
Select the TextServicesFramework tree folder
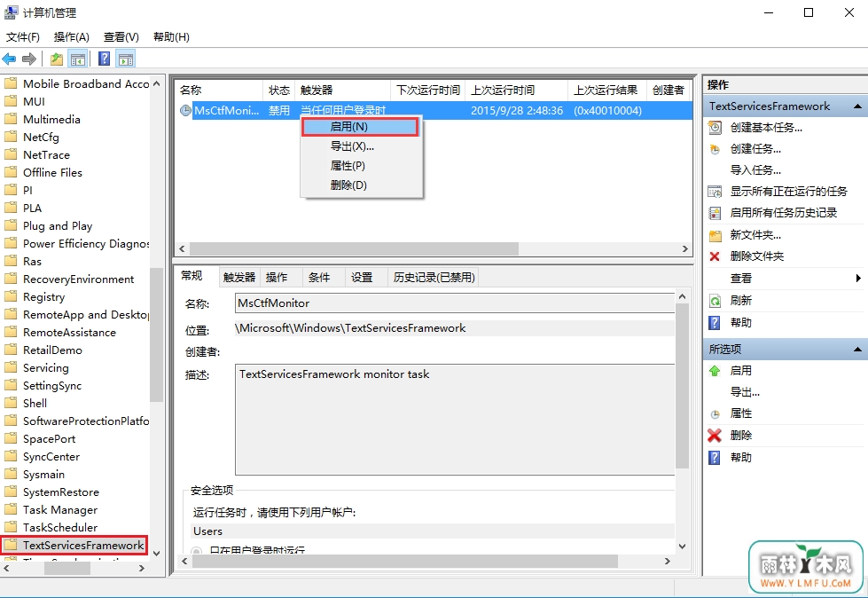point(74,545)
